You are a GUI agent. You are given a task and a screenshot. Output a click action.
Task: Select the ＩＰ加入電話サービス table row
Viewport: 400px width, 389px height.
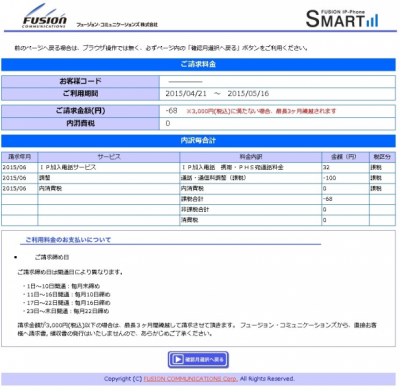198,167
